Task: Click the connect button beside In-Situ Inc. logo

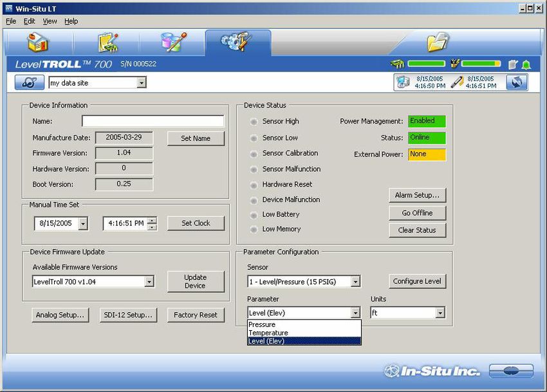Action: pyautogui.click(x=511, y=371)
